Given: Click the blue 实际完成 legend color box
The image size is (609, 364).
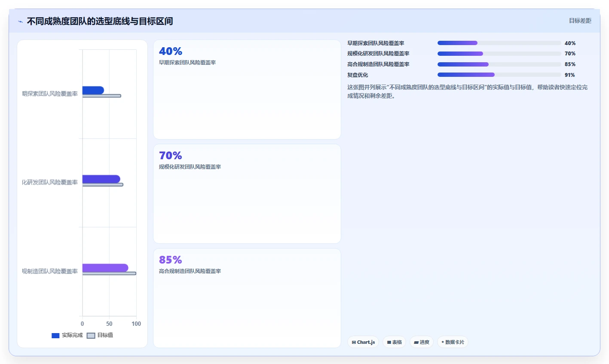Looking at the screenshot, I should tap(55, 336).
